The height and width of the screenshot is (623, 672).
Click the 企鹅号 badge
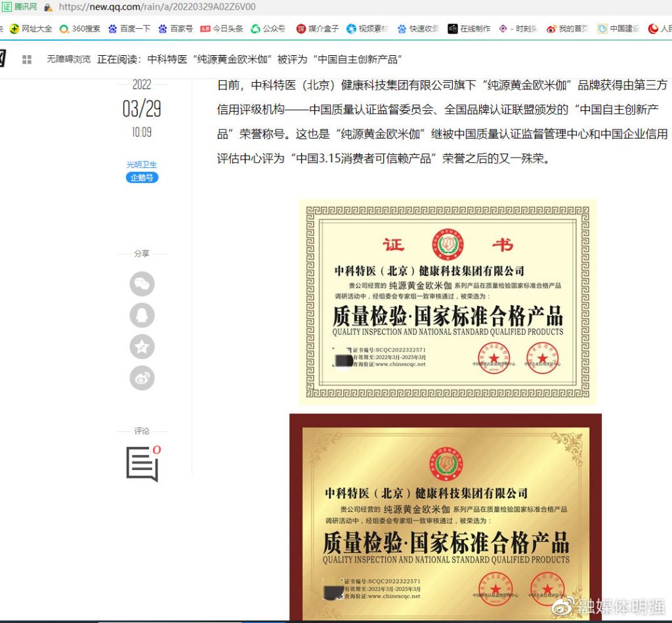point(142,177)
